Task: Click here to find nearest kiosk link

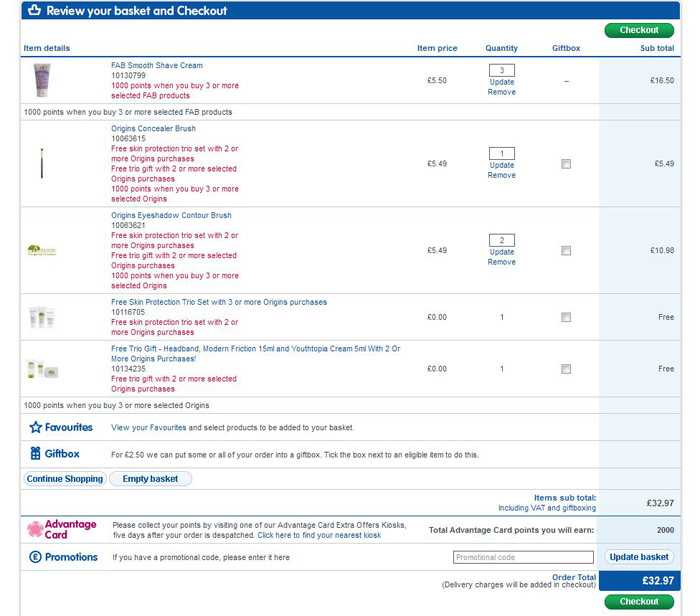Action: point(319,535)
